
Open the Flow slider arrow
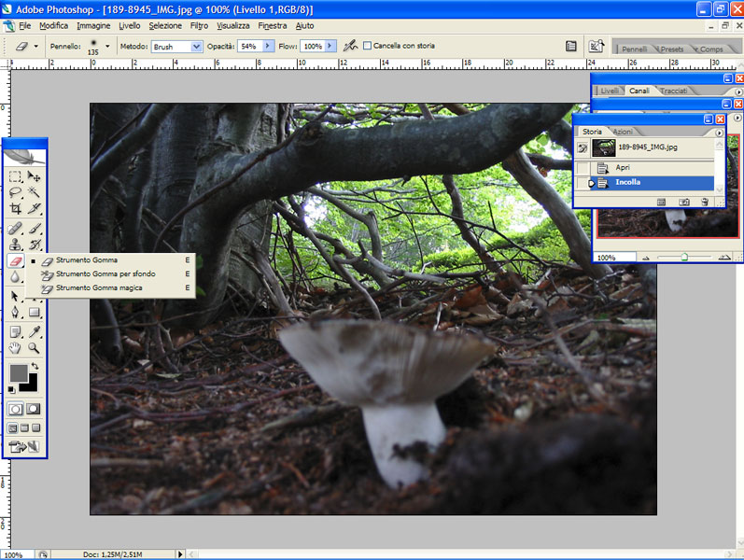[330, 46]
